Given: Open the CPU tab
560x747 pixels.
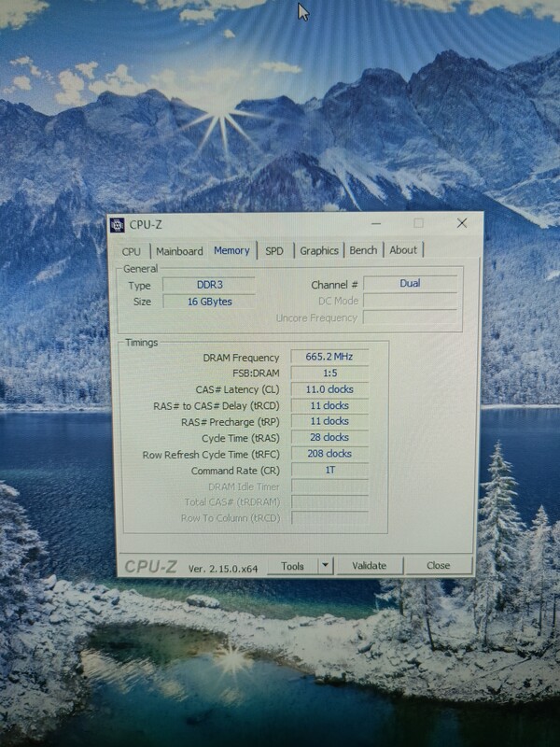Looking at the screenshot, I should click(x=132, y=251).
